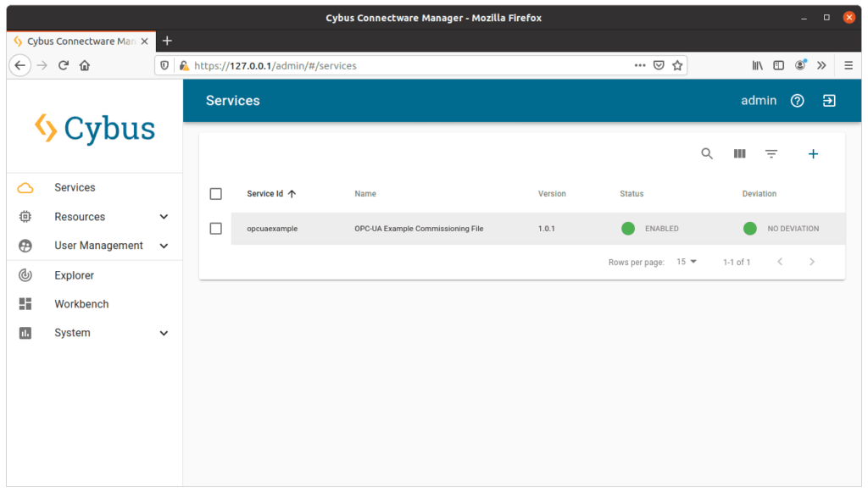Open Firefox account icon

[800, 65]
